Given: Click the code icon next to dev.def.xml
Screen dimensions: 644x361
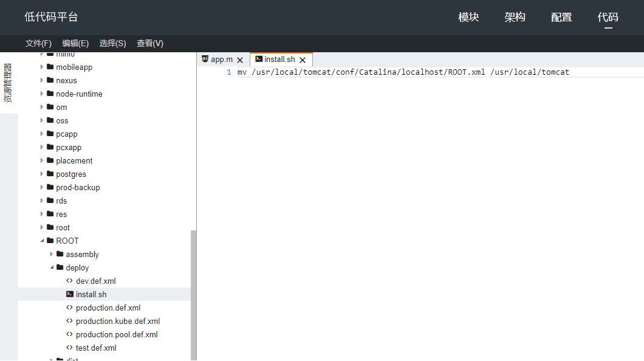Looking at the screenshot, I should (70, 281).
